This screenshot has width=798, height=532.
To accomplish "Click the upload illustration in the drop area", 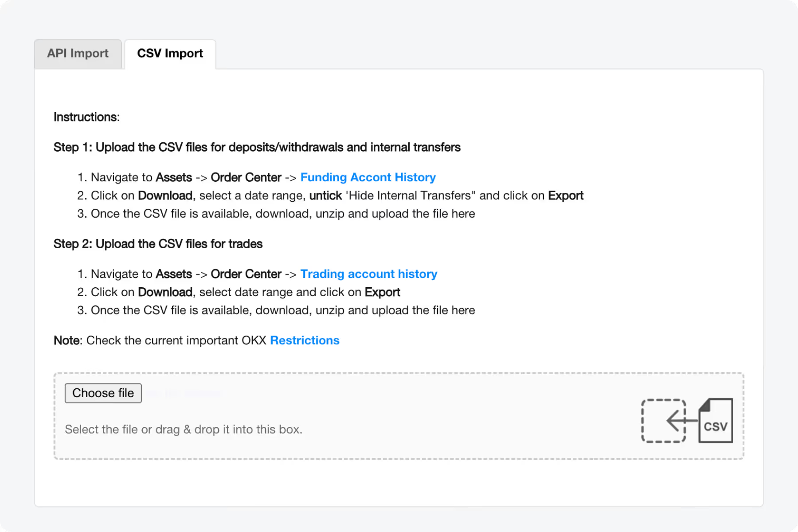I will click(687, 420).
